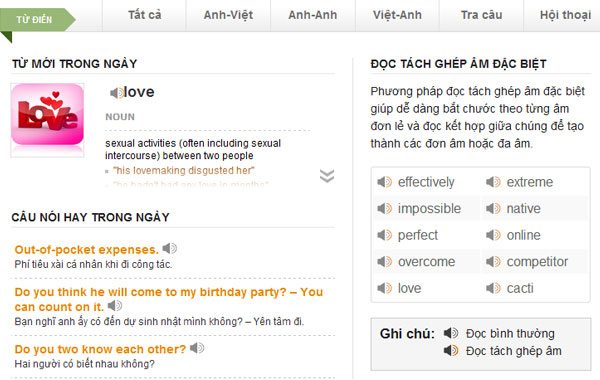600x380 pixels.
Task: Click speaker icon beside 'cacti'
Action: (493, 288)
